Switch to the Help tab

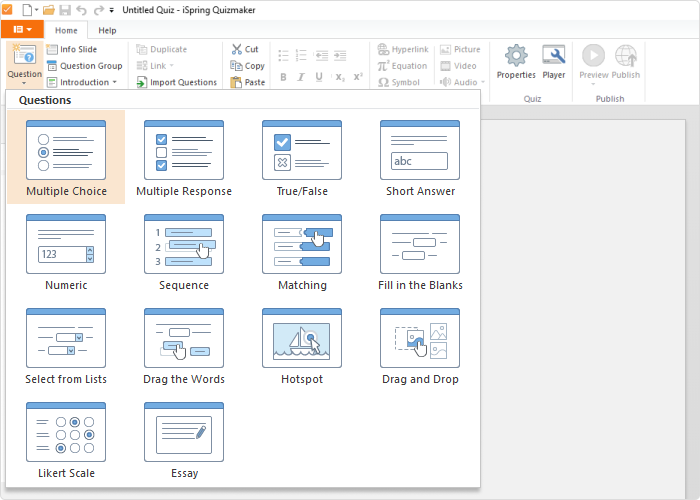point(107,30)
